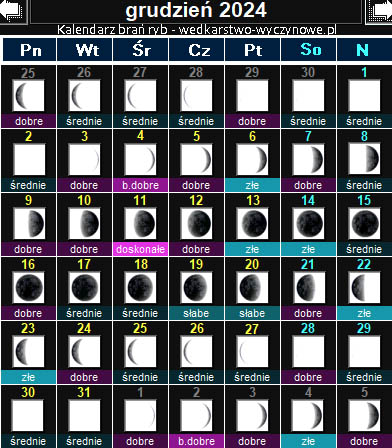Image resolution: width=392 pixels, height=448 pixels.
Task: Click the złe rating on December 6
Action: (252, 185)
